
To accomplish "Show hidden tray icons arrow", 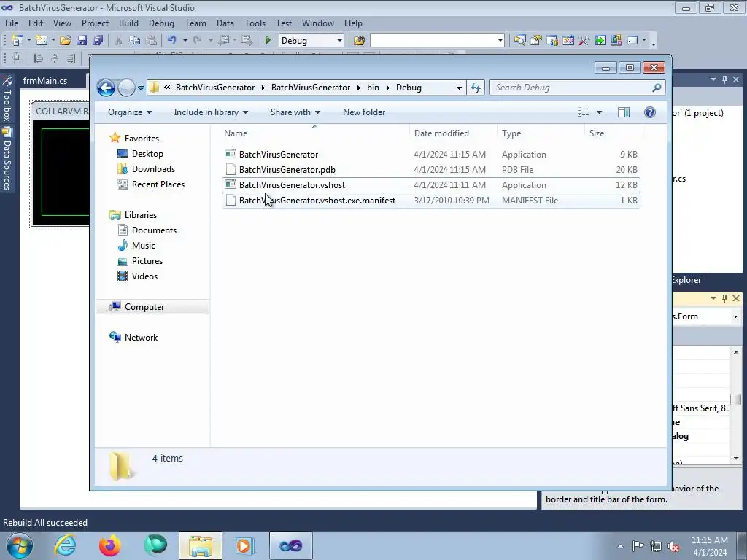I will tap(620, 546).
